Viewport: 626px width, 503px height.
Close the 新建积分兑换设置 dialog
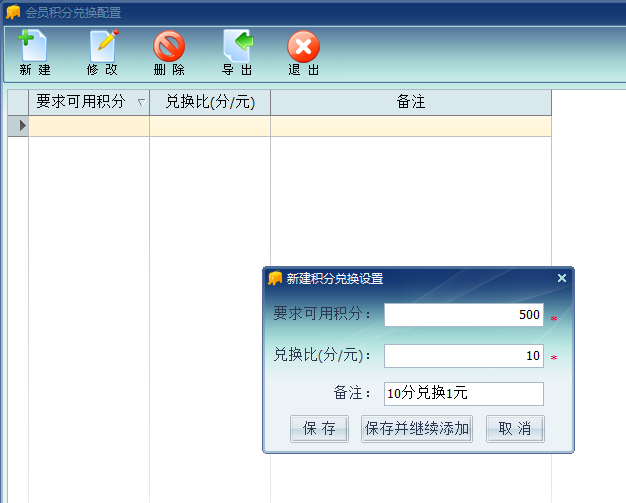(x=561, y=278)
